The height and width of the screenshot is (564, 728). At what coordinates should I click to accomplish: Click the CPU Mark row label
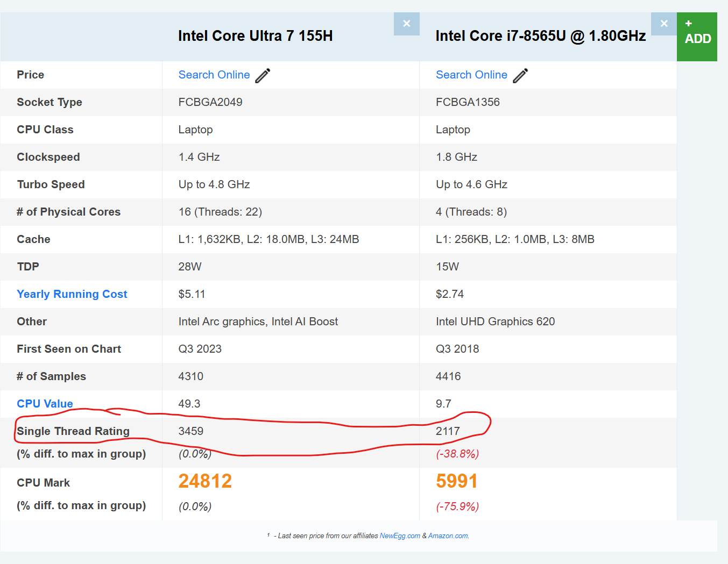(44, 483)
